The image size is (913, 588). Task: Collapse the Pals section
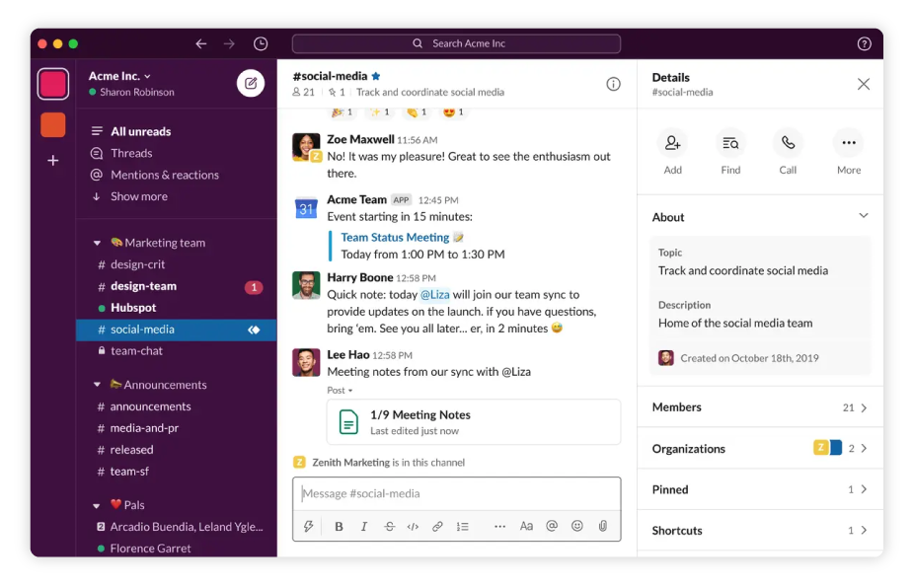97,505
